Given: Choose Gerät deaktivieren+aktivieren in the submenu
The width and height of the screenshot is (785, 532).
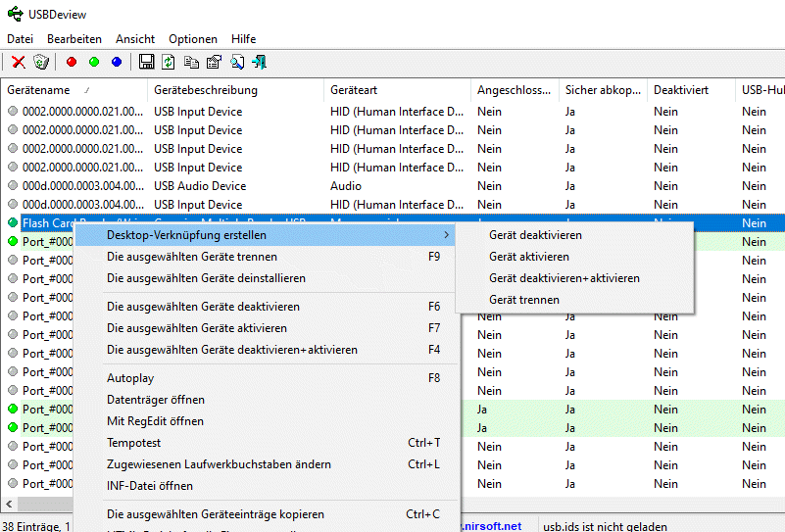Looking at the screenshot, I should tap(564, 278).
